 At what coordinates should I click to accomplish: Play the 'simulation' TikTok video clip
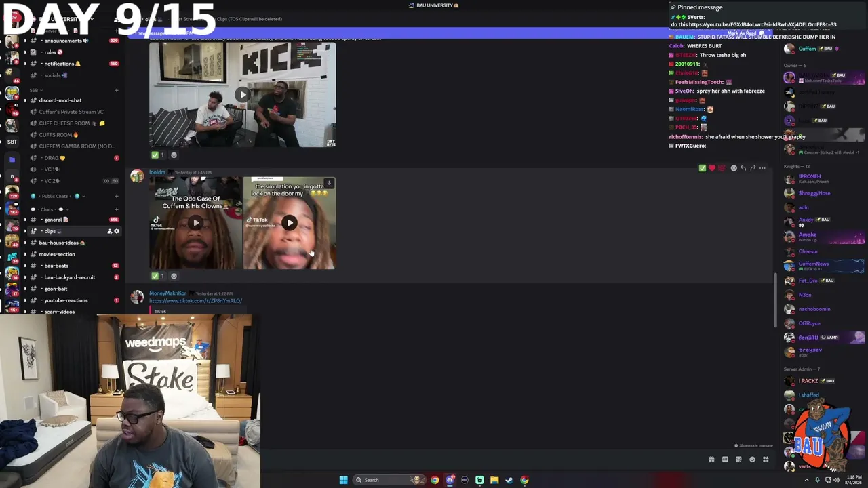290,222
